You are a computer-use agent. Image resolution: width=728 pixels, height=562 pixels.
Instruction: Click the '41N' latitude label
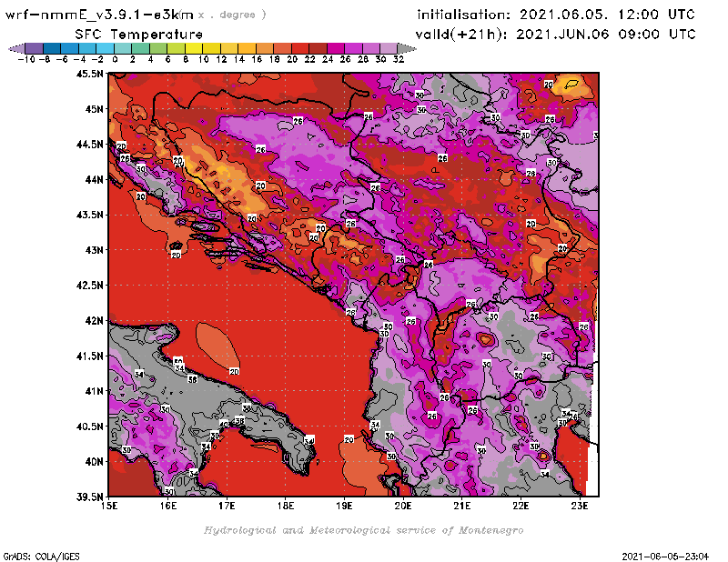coord(95,391)
